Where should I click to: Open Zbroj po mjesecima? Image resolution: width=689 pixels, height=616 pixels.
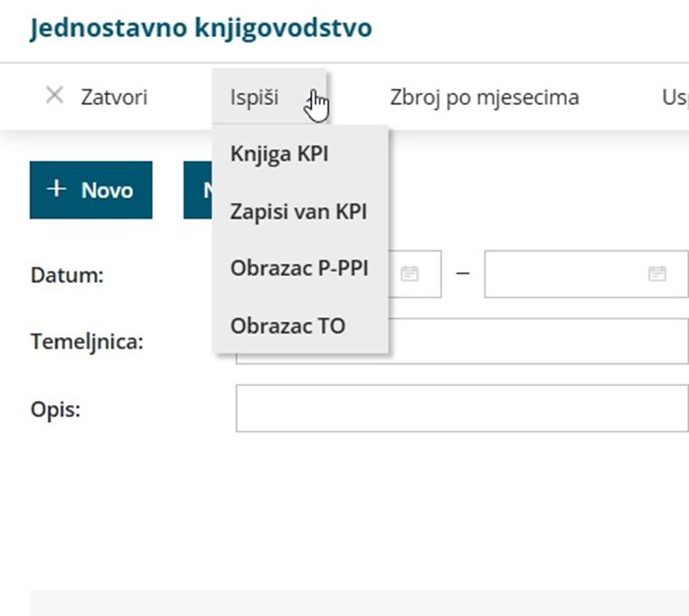coord(485,97)
